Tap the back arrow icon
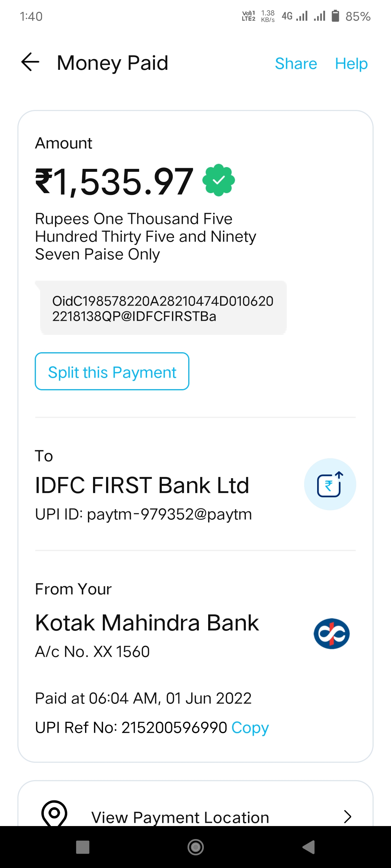391x868 pixels. click(30, 62)
